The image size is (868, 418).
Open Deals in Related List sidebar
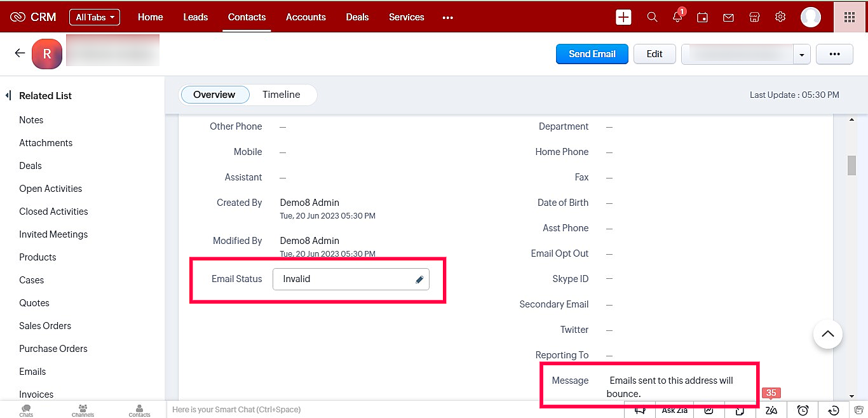click(31, 166)
